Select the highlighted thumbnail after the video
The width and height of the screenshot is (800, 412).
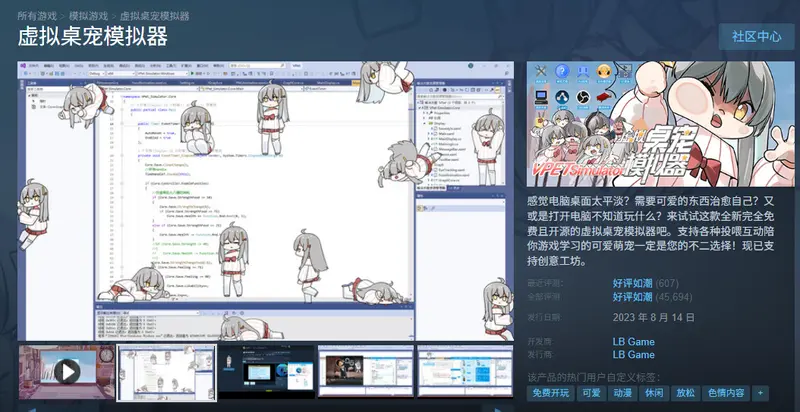click(166, 372)
